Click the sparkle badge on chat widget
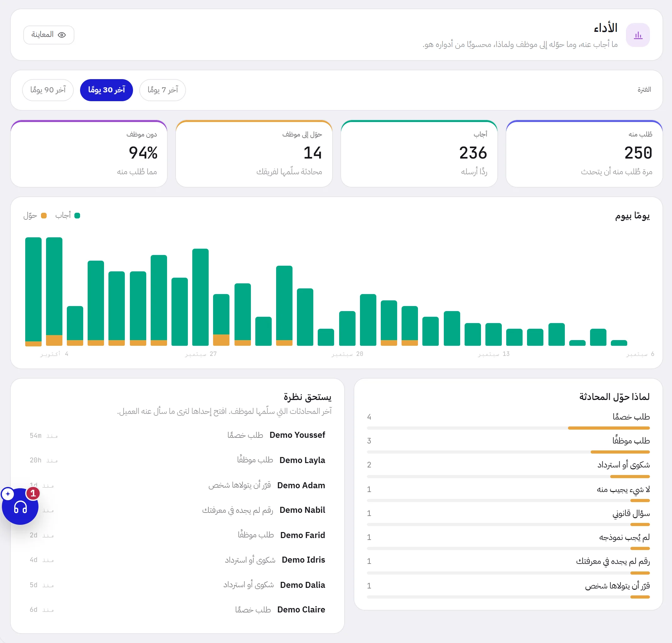 [x=8, y=494]
